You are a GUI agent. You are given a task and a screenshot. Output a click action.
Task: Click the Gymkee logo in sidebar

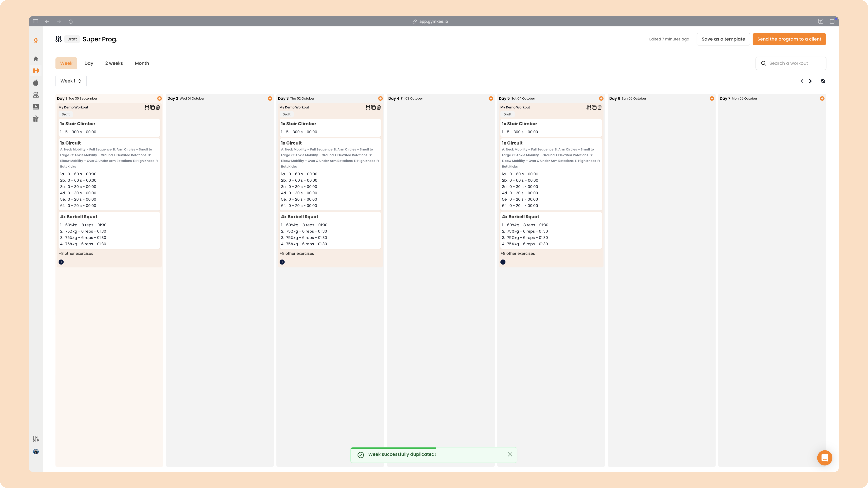(36, 41)
